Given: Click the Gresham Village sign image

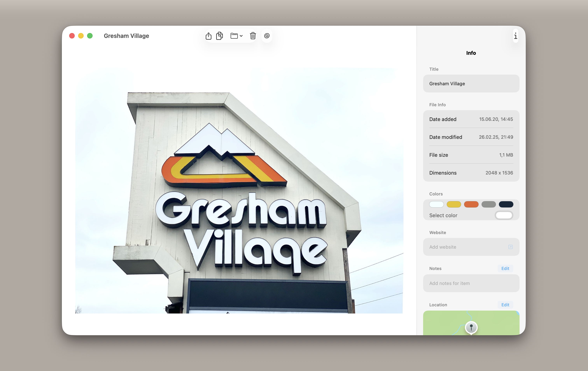Looking at the screenshot, I should [x=239, y=191].
